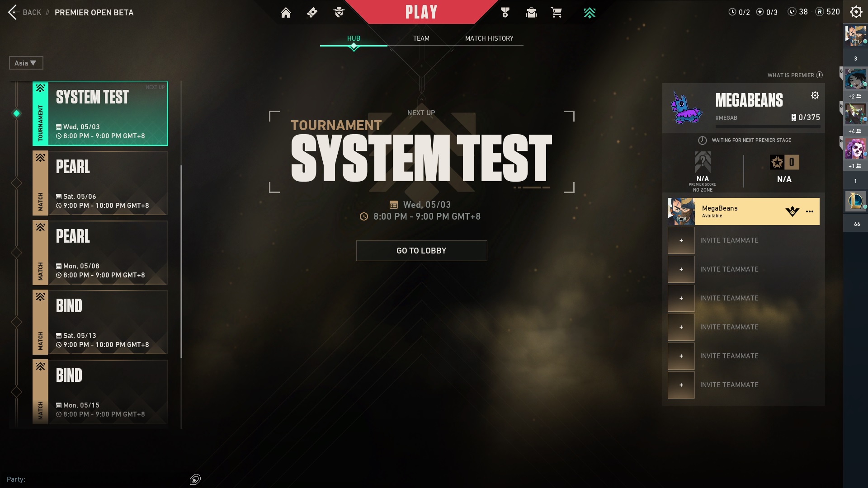Toggle the HUB tab active state
This screenshot has width=868, height=488.
[354, 38]
